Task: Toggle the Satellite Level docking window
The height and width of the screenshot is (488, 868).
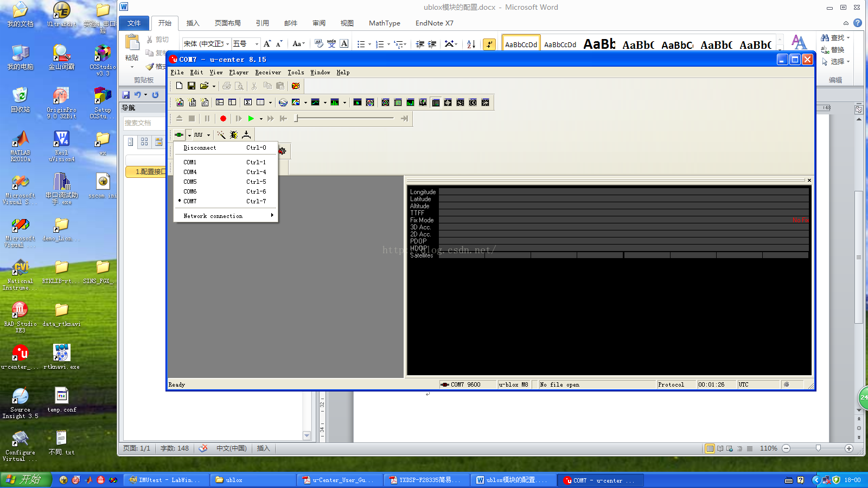Action: pos(411,102)
